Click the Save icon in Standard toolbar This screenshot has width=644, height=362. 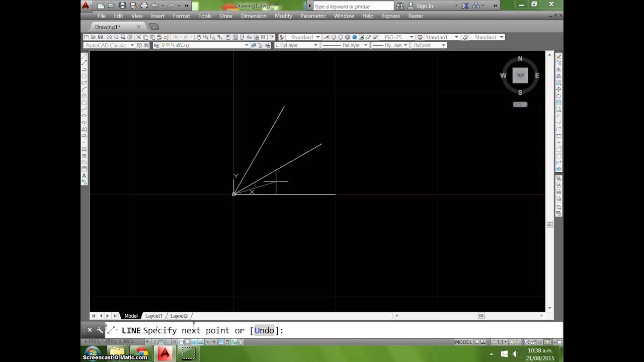pos(101,37)
